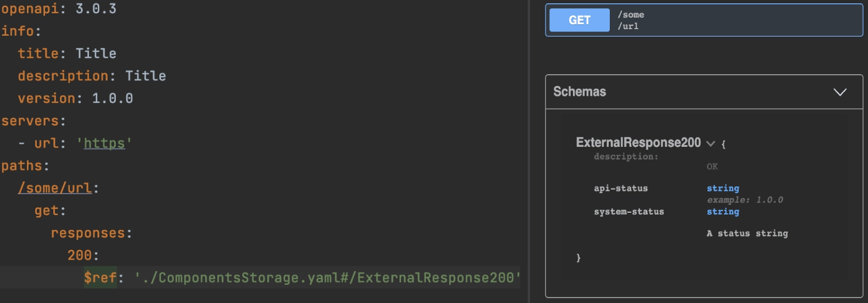Collapse the Schemas section chevron

click(x=840, y=92)
